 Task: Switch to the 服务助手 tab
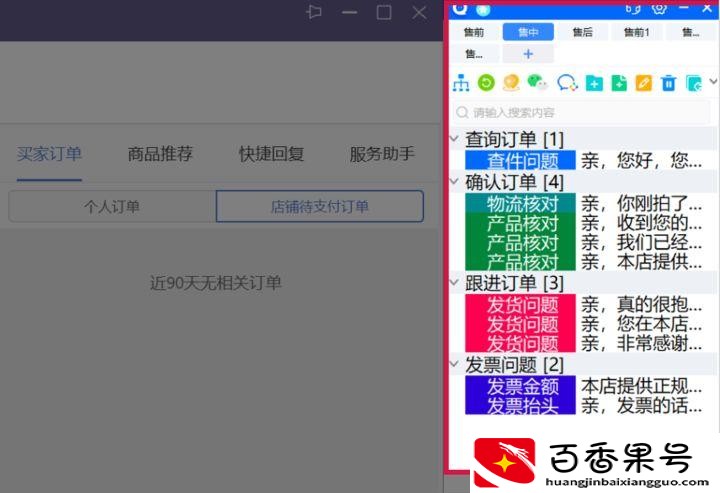(382, 154)
